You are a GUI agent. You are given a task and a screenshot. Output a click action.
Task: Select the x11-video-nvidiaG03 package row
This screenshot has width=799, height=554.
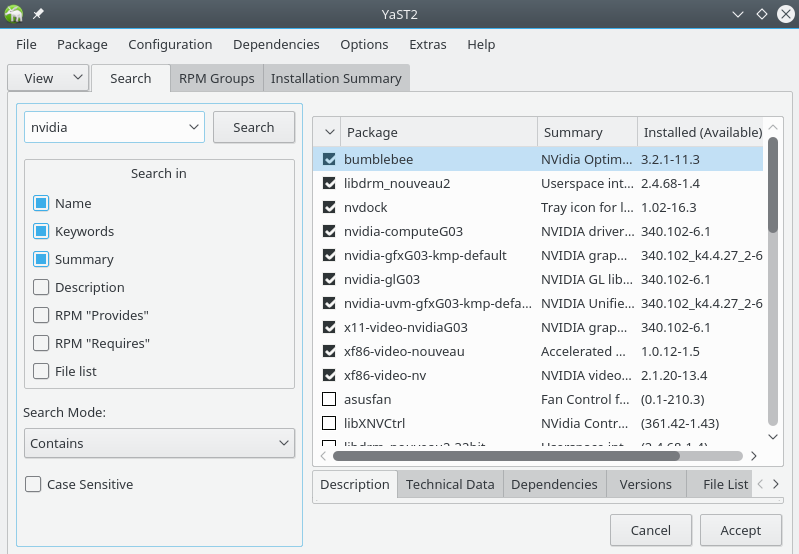(538, 327)
